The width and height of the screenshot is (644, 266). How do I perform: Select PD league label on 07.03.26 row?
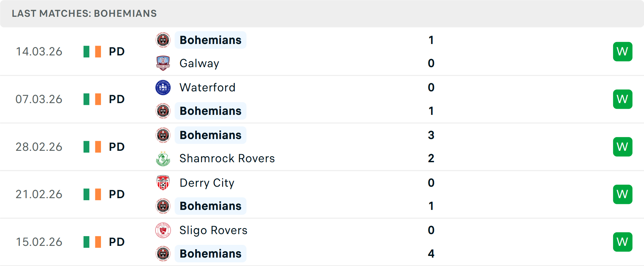tap(117, 99)
